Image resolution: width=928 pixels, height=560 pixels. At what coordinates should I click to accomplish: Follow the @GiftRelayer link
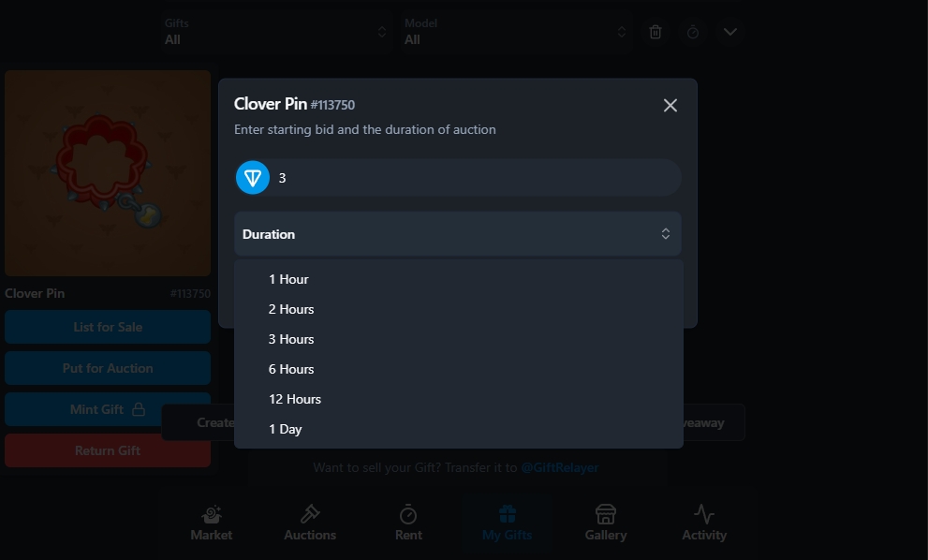tap(559, 467)
